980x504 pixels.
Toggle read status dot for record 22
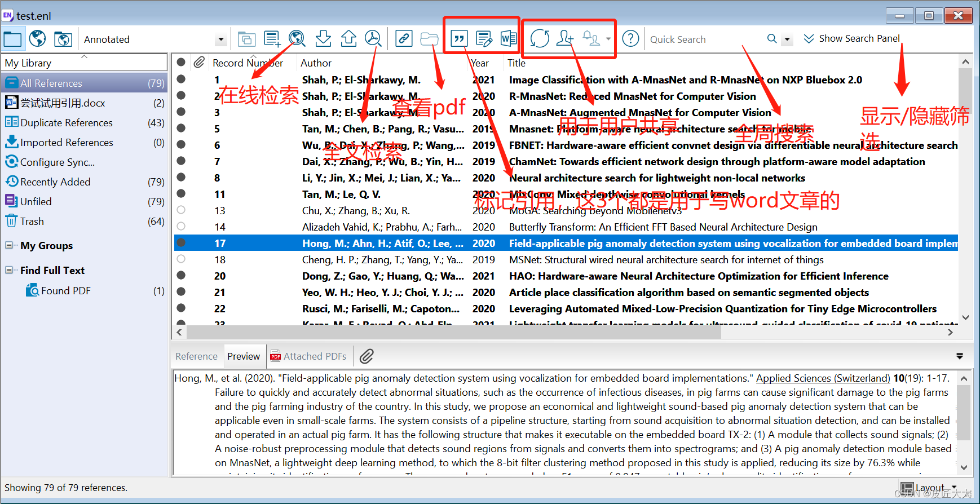pos(181,308)
